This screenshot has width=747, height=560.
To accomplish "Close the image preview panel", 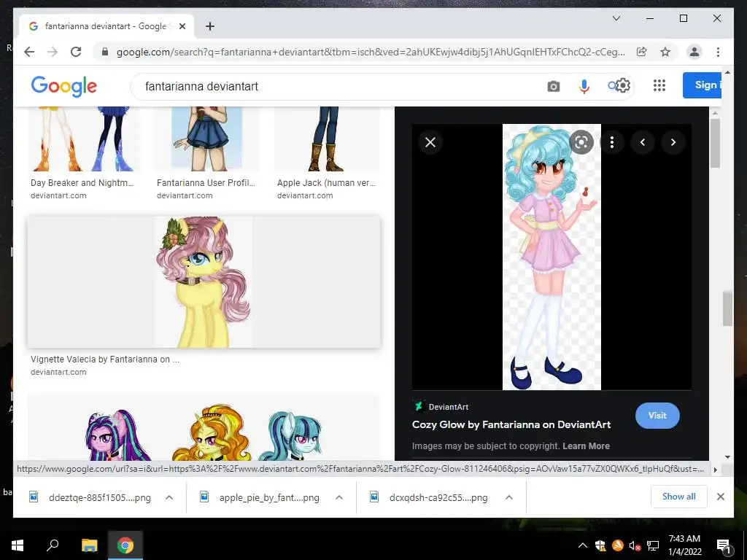I will tap(430, 142).
